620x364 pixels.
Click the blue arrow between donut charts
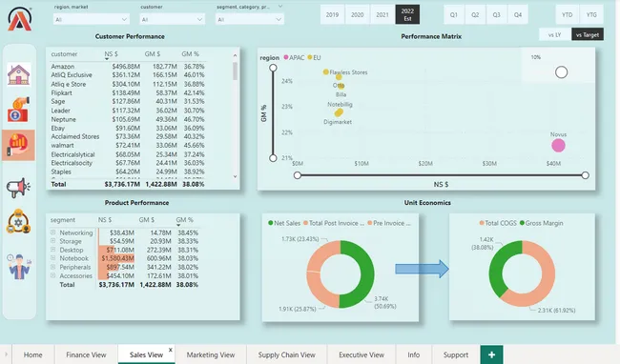pyautogui.click(x=422, y=269)
